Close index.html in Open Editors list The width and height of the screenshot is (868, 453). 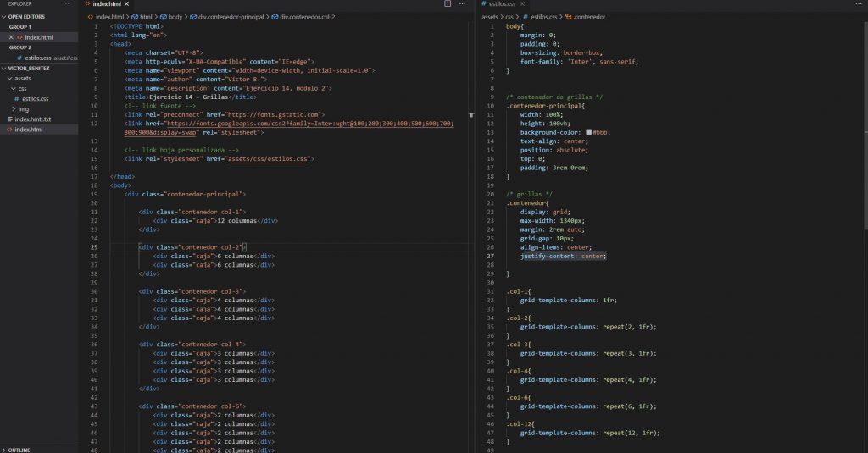tap(11, 37)
